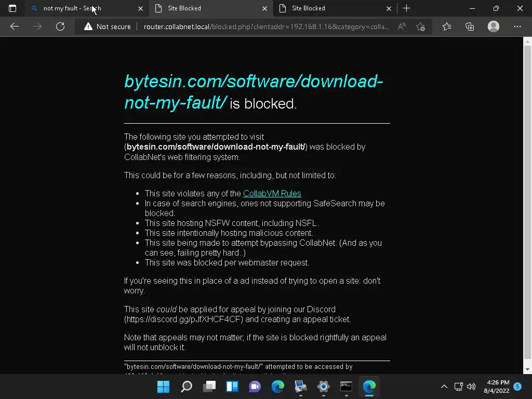This screenshot has width=532, height=399.
Task: Select the middle 'Site Blocked' tab
Action: pos(211,8)
